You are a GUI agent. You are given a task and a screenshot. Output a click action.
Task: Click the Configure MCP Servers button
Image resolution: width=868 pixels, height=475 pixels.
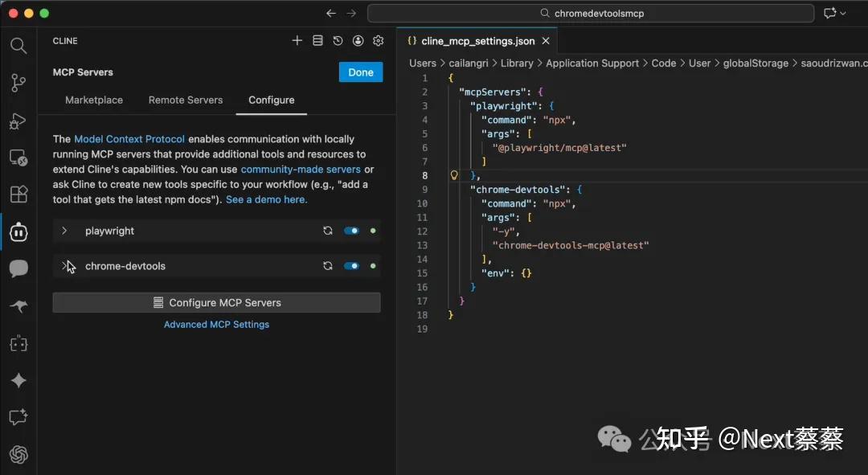(x=216, y=303)
